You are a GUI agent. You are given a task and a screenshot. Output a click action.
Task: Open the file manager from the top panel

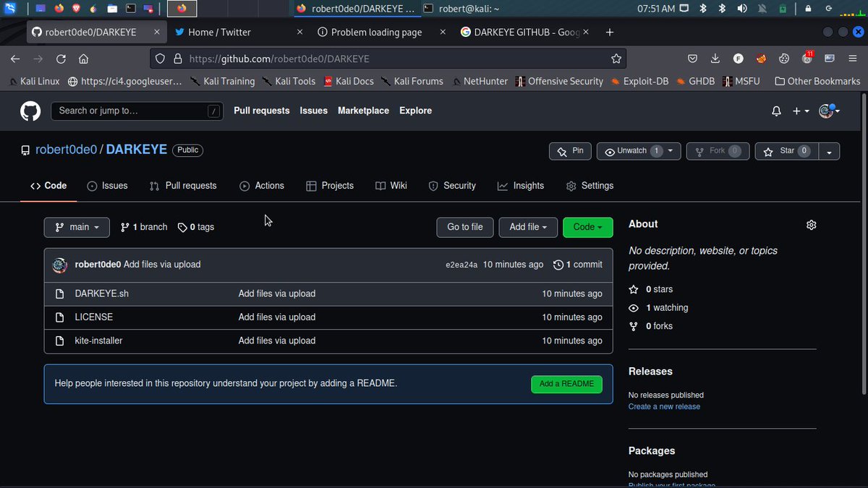tap(112, 9)
